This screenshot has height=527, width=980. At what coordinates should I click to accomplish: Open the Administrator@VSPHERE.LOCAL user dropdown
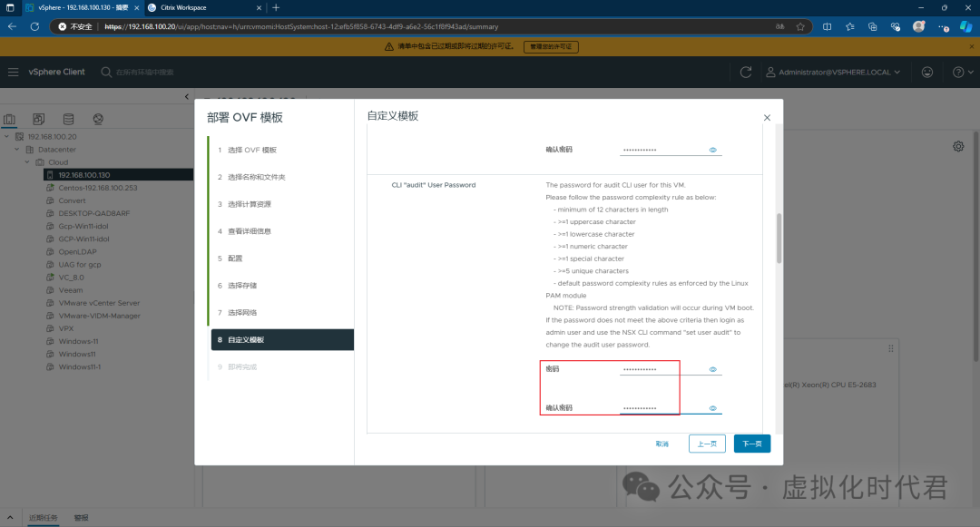point(834,72)
